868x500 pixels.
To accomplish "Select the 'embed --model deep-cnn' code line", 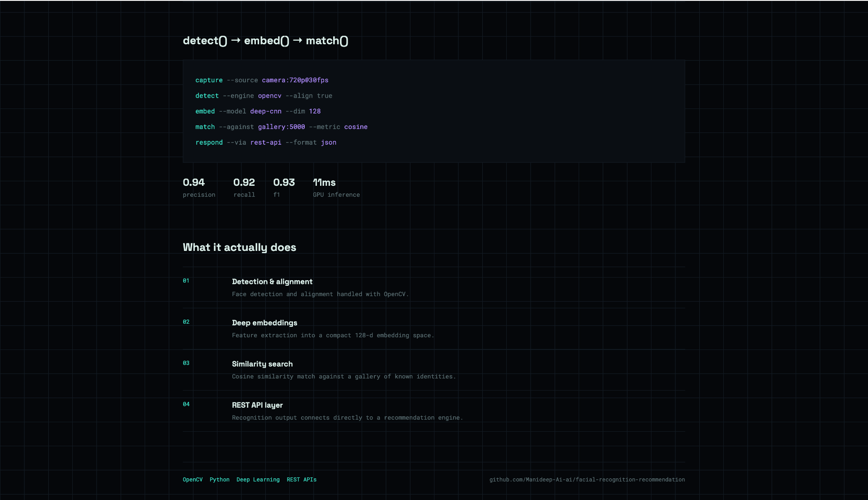I will [x=258, y=111].
